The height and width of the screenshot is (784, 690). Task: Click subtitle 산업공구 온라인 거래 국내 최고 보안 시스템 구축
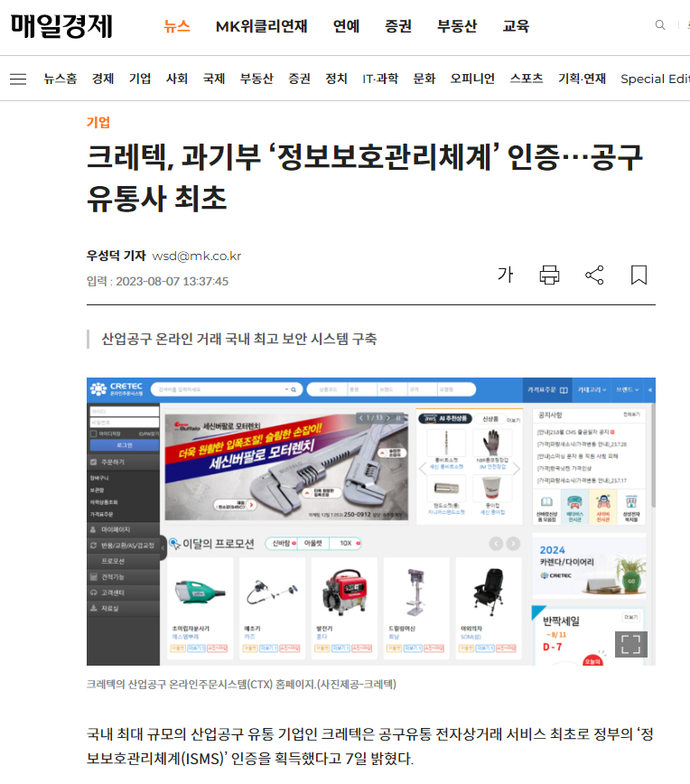coord(239,339)
